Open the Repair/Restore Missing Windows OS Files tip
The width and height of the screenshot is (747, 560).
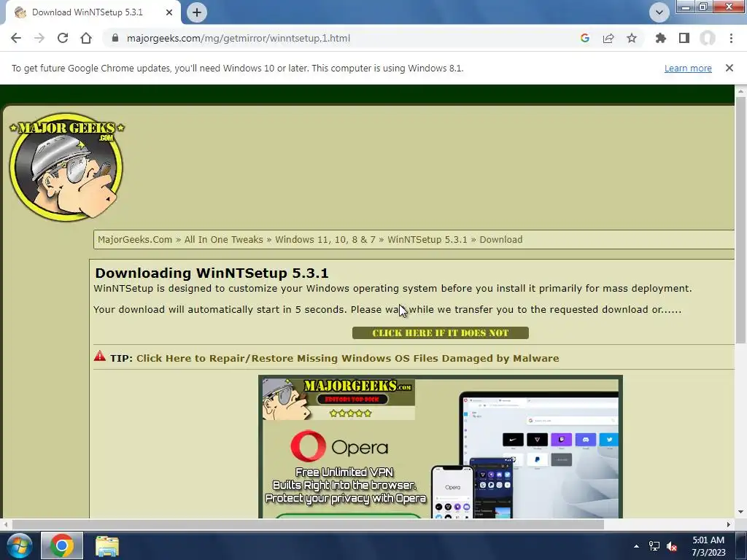(348, 358)
